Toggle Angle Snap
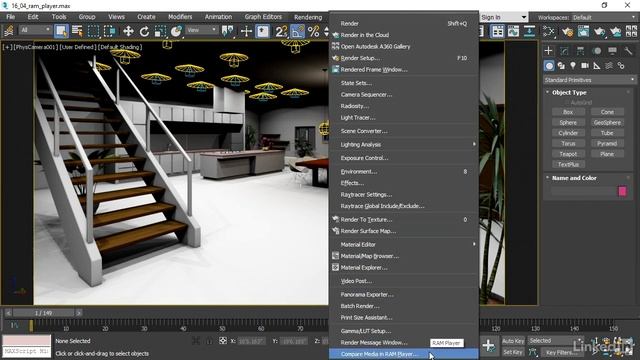 pyautogui.click(x=298, y=31)
